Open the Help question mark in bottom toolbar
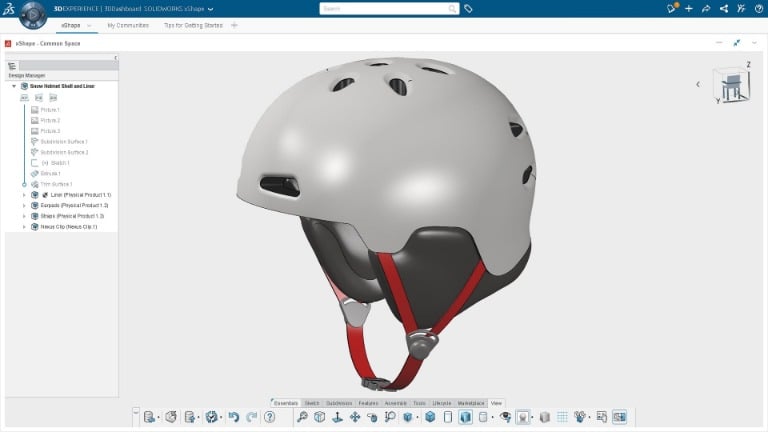 269,417
